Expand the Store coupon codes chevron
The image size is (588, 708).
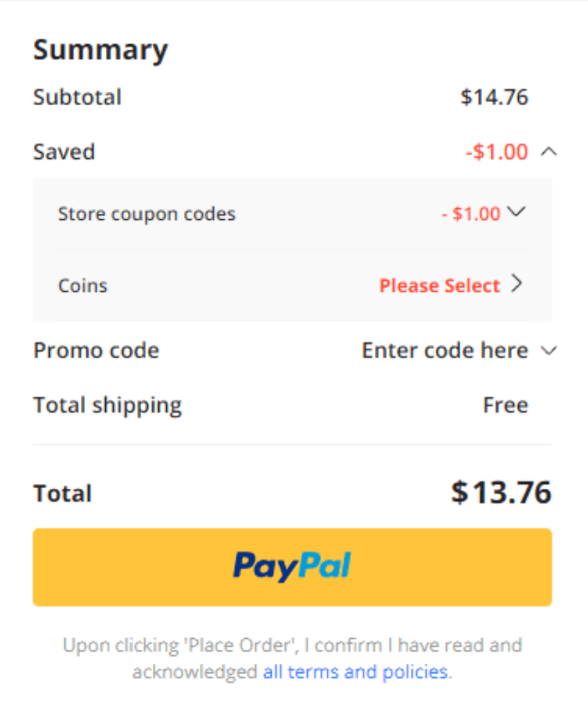[x=516, y=212]
